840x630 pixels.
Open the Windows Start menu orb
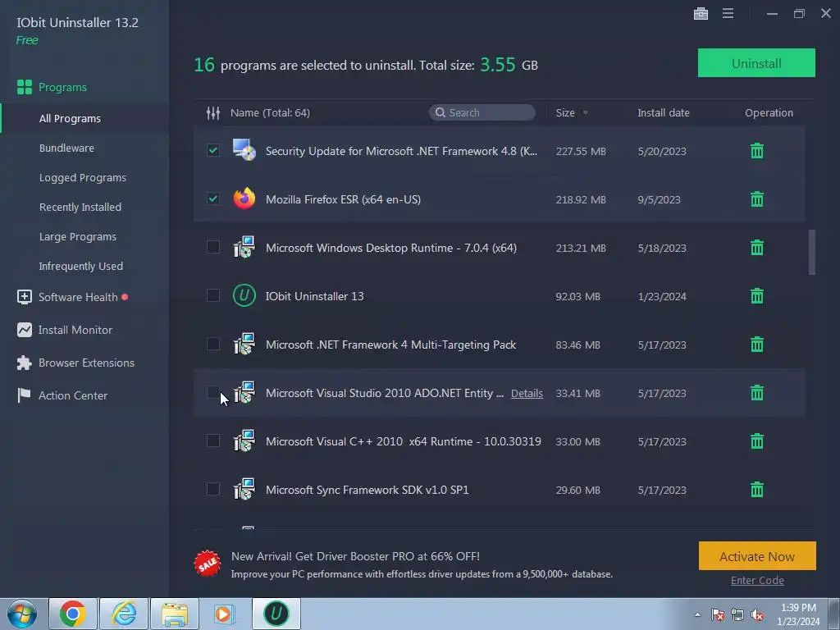click(x=22, y=614)
